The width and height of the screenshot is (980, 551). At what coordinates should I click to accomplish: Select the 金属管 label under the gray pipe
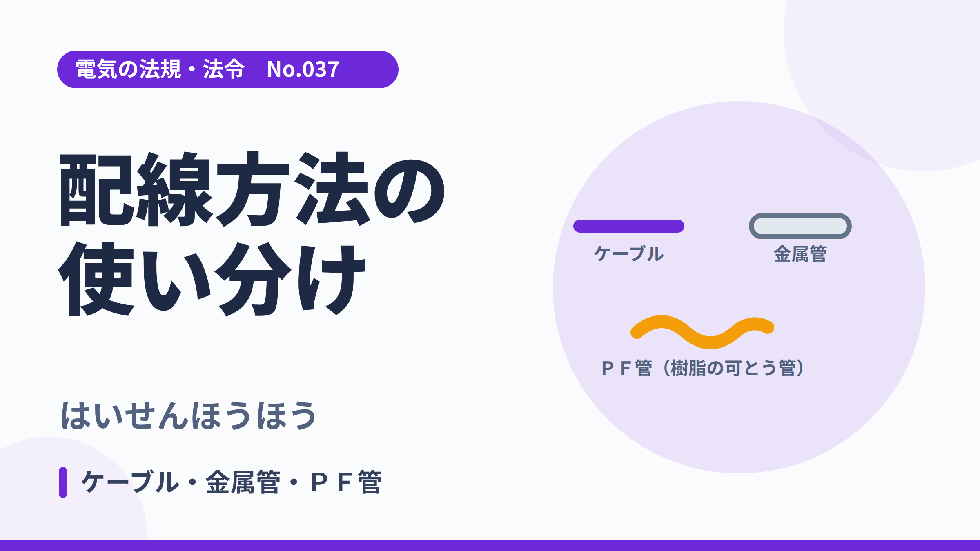pos(800,254)
